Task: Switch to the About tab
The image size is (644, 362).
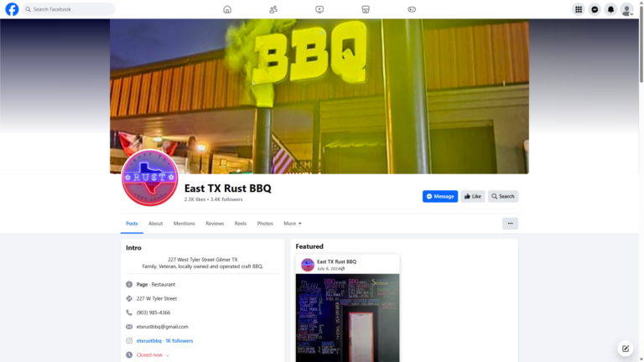Action: point(155,223)
